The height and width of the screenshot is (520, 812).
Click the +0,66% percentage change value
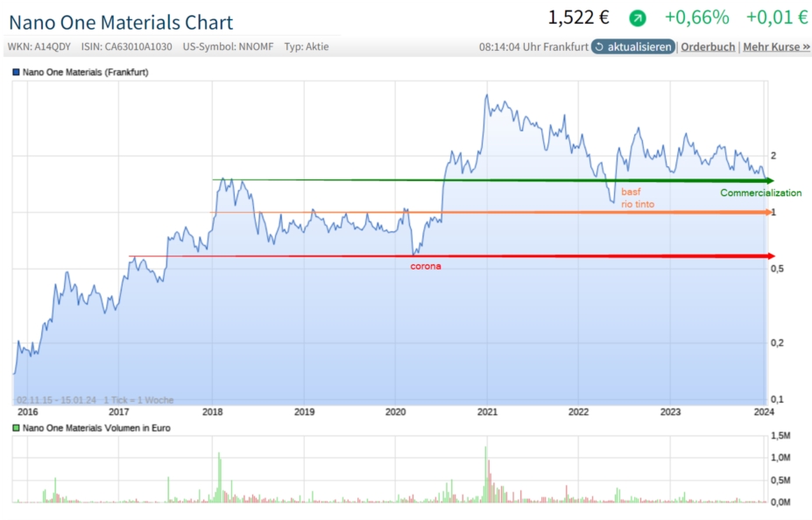tap(696, 18)
